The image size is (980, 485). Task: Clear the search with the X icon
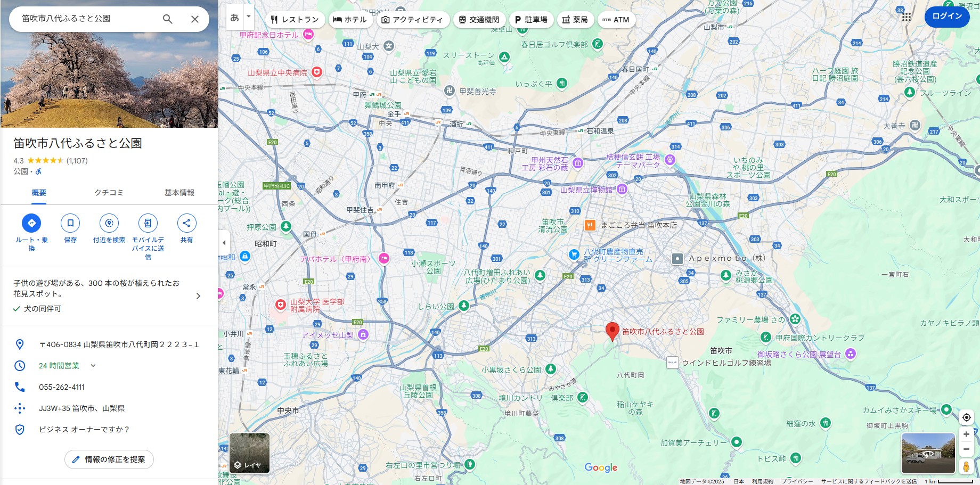click(x=195, y=19)
